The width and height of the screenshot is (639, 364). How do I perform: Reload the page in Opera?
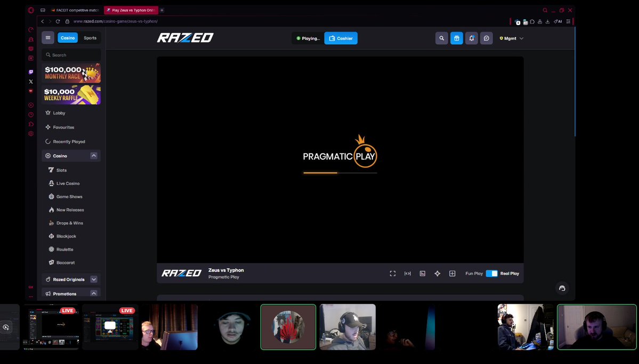click(x=58, y=21)
